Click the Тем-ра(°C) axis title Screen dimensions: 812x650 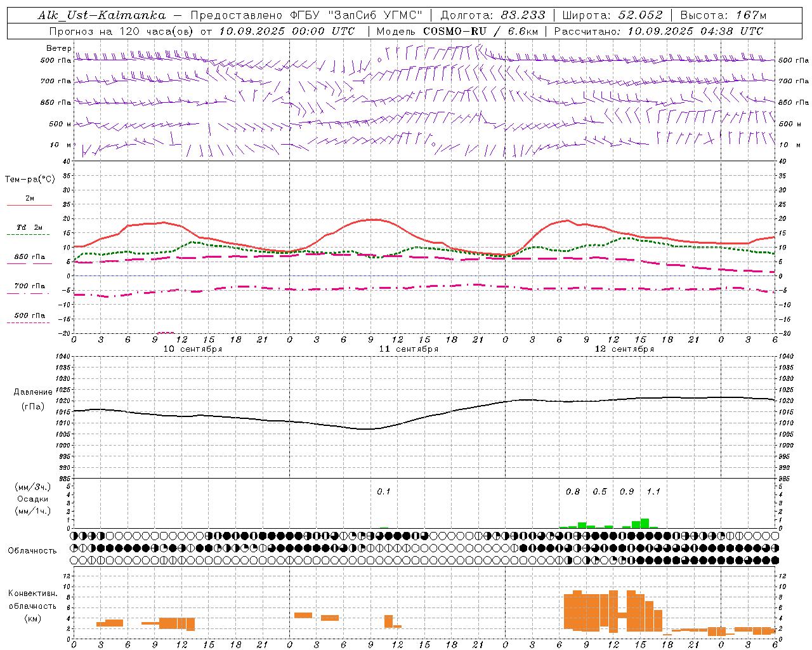30,180
